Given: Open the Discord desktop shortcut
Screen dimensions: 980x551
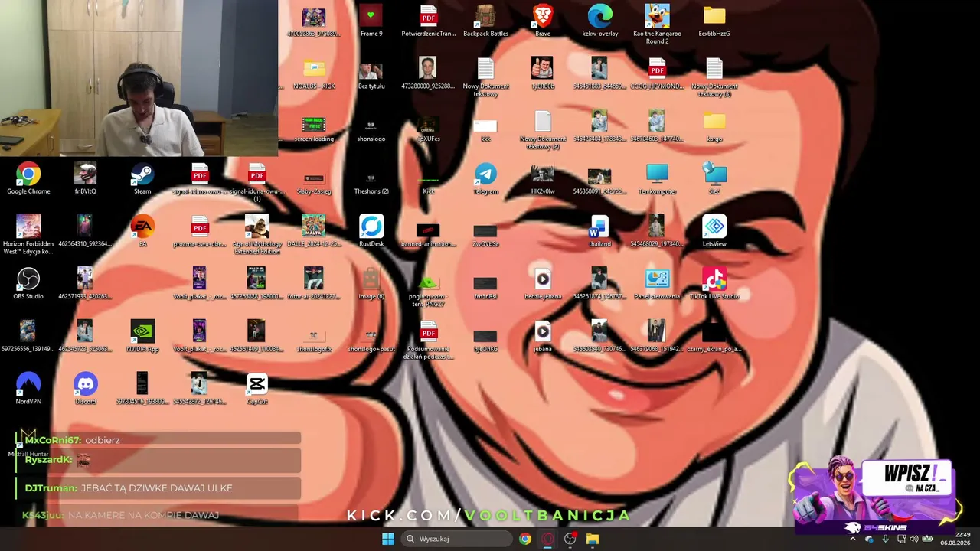Looking at the screenshot, I should tap(86, 388).
